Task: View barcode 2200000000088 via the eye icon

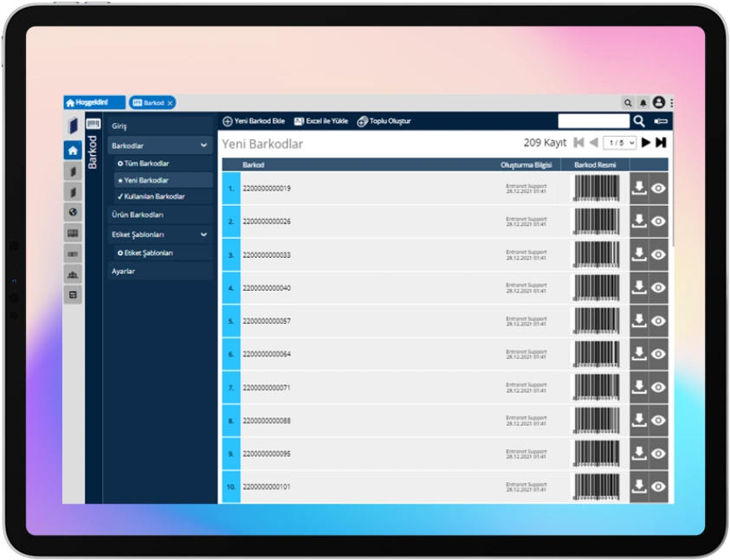Action: point(658,420)
